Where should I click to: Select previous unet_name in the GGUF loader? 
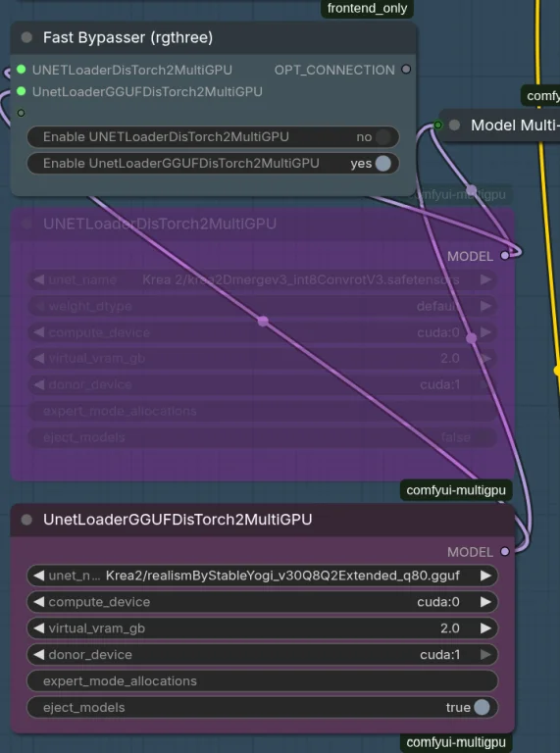tap(39, 576)
